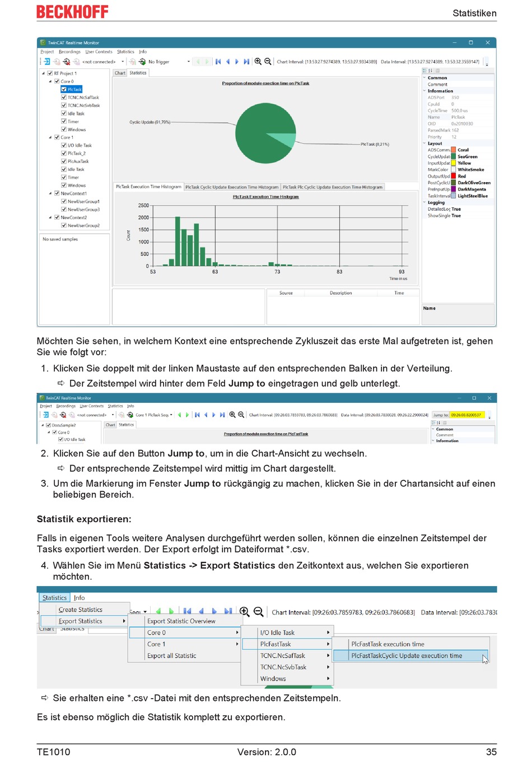
Task: Skip-to-first blue icon in Export Statistics menu screenshot
Action: (x=187, y=611)
